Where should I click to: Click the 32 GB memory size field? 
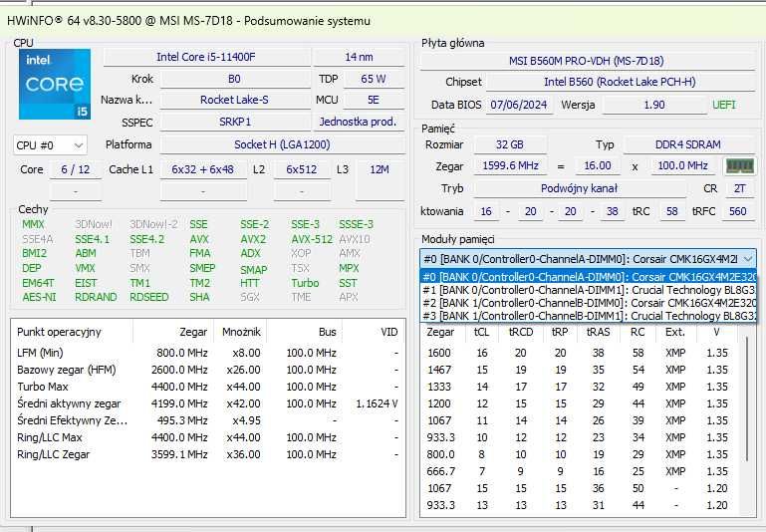[509, 145]
